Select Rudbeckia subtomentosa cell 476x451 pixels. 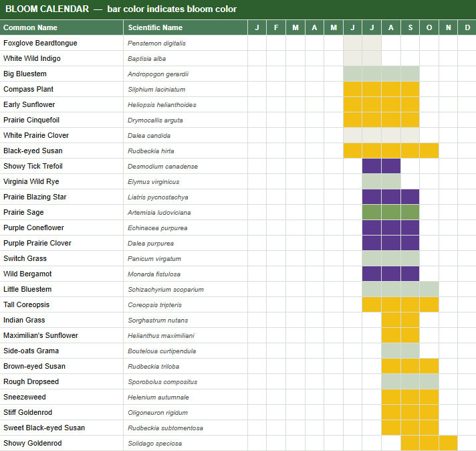point(185,428)
